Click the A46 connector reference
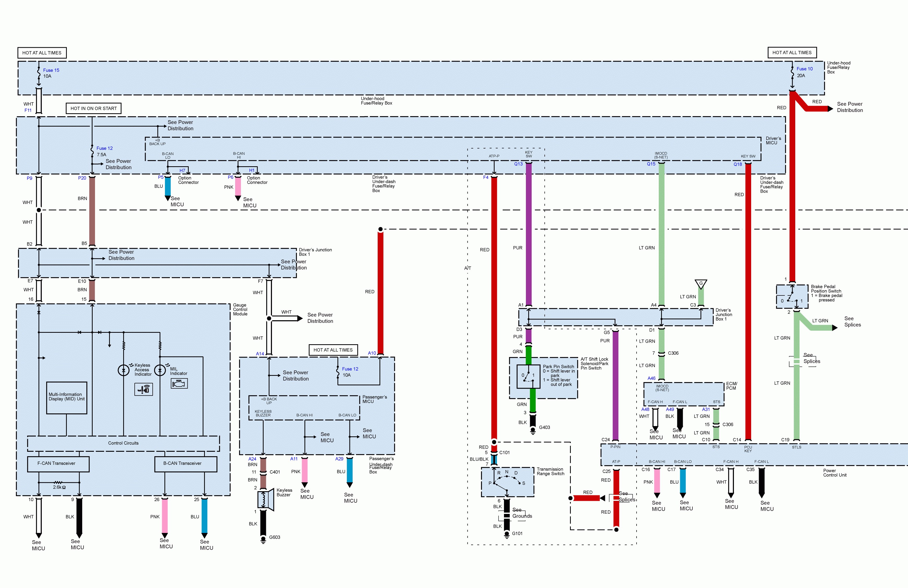 pos(651,378)
